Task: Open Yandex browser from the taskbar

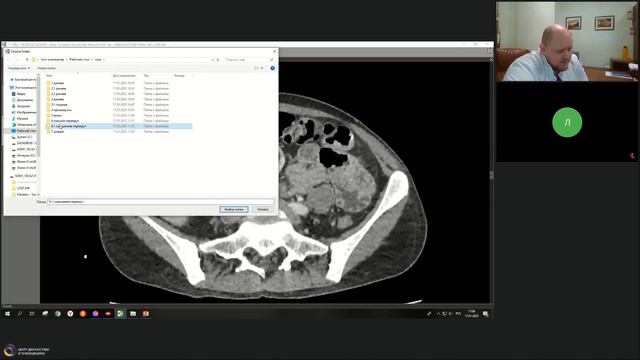Action: [70, 313]
